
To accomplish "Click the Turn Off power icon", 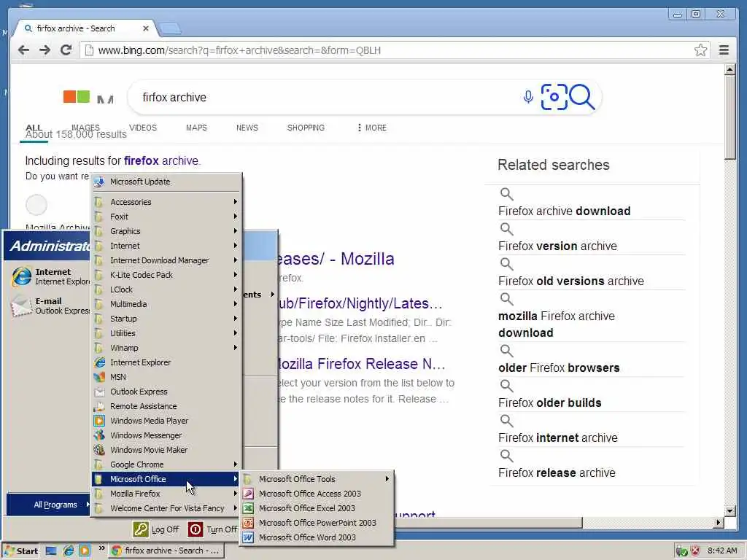I will click(196, 529).
